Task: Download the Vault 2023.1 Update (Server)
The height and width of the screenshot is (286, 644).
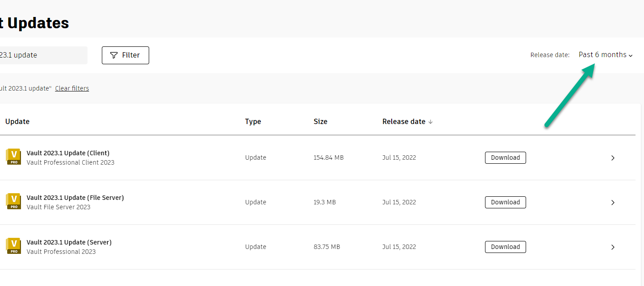Action: 505,247
